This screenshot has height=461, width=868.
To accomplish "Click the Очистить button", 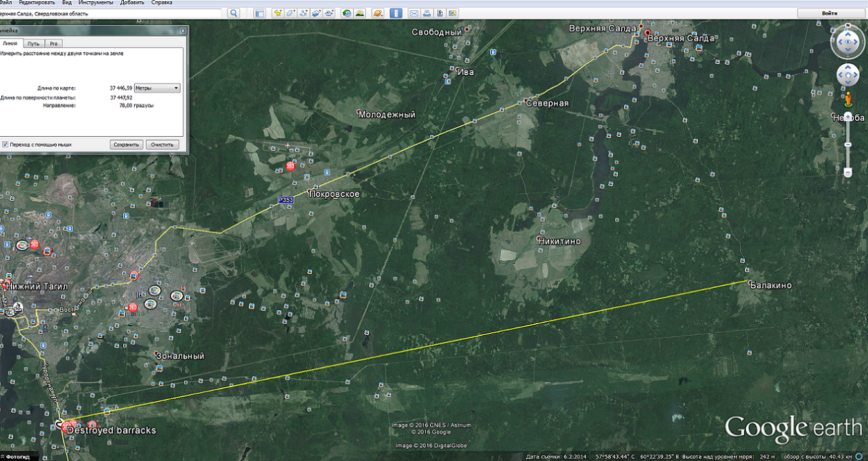I will (x=162, y=144).
